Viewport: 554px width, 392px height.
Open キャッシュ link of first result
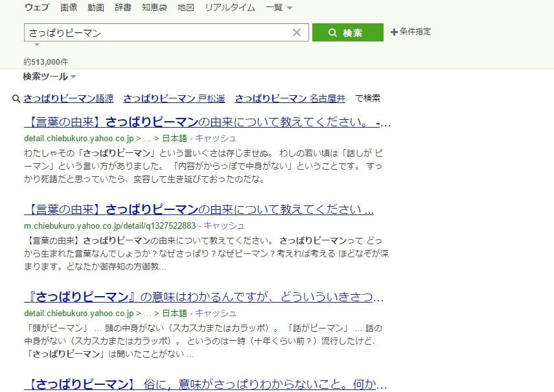pyautogui.click(x=216, y=139)
